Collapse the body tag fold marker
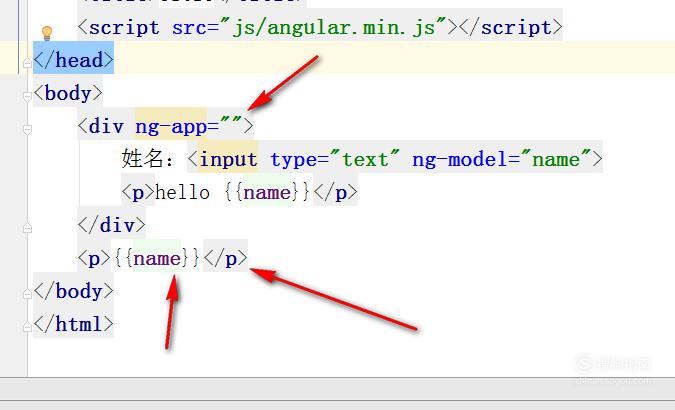 pos(27,96)
